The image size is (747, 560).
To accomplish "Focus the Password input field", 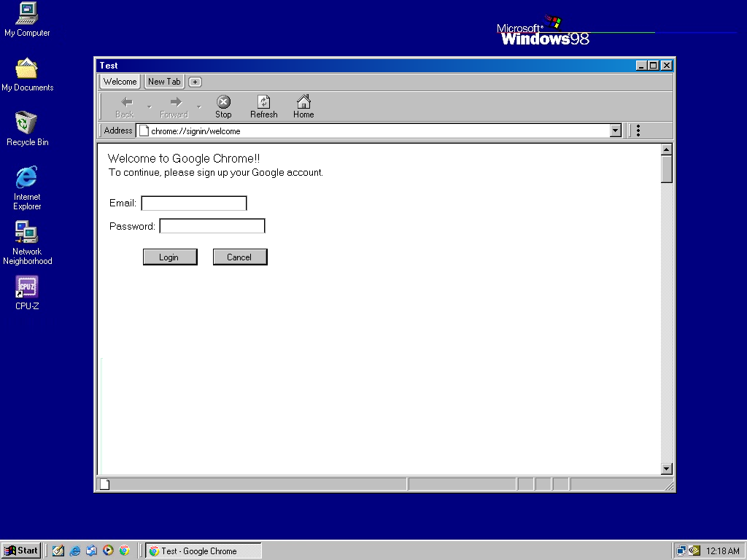I will pyautogui.click(x=212, y=226).
